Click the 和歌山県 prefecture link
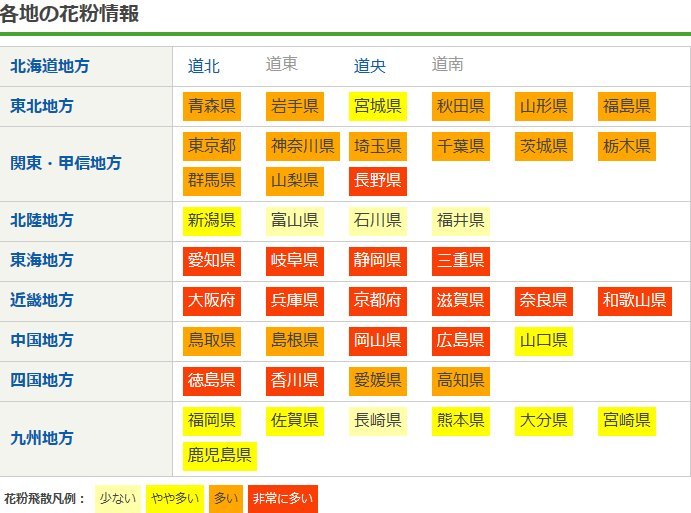The image size is (691, 513). [636, 300]
